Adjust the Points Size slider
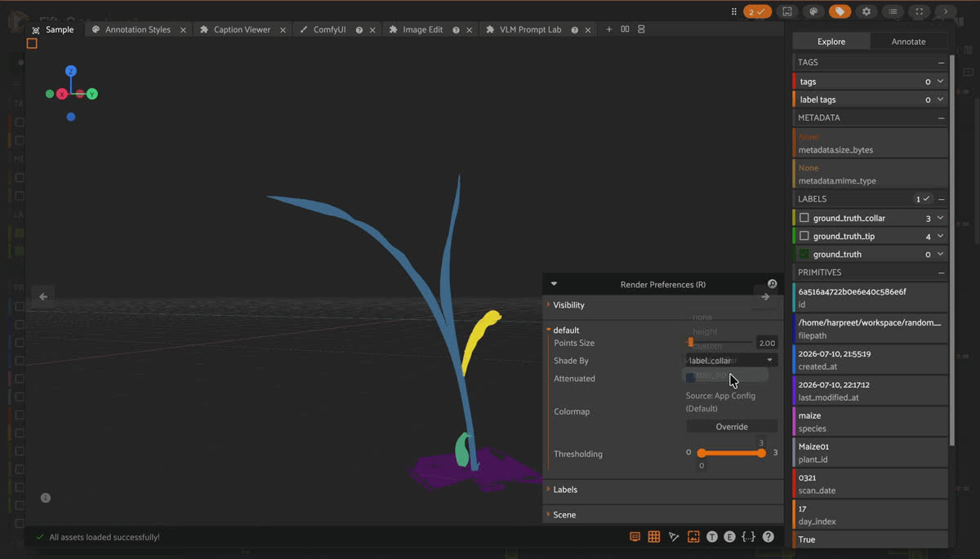This screenshot has height=559, width=980. (719, 343)
